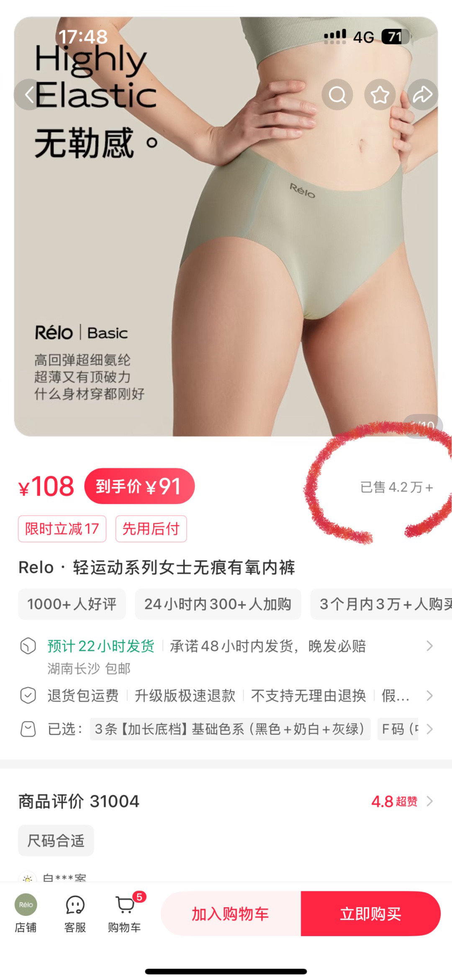Open search with the magnifier icon
The height and width of the screenshot is (980, 452).
click(337, 95)
